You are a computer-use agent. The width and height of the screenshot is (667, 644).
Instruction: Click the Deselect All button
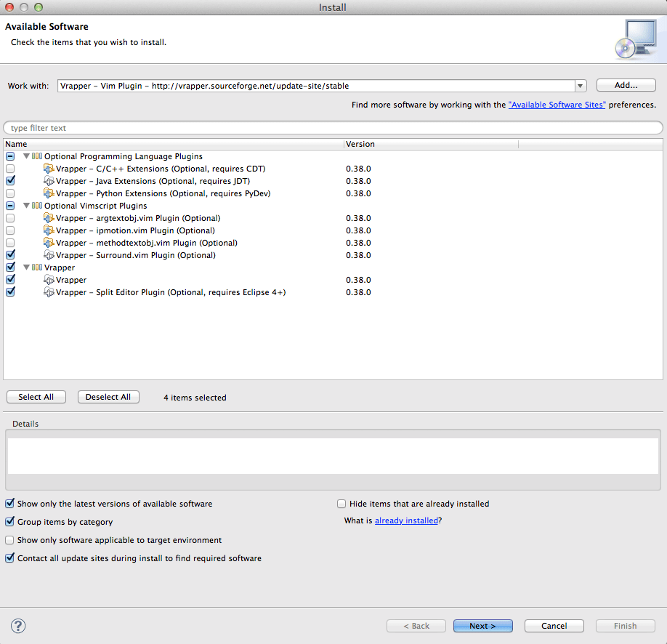pos(108,397)
